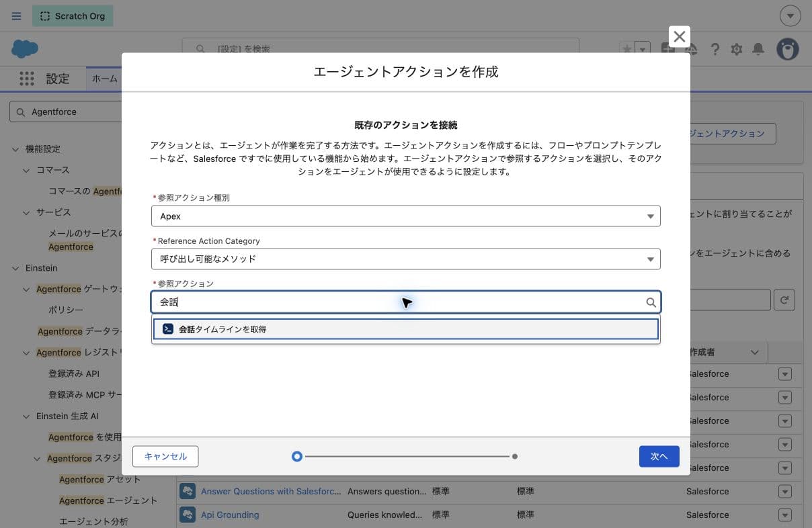Click the partially hidden ジェントアクション button

click(733, 134)
